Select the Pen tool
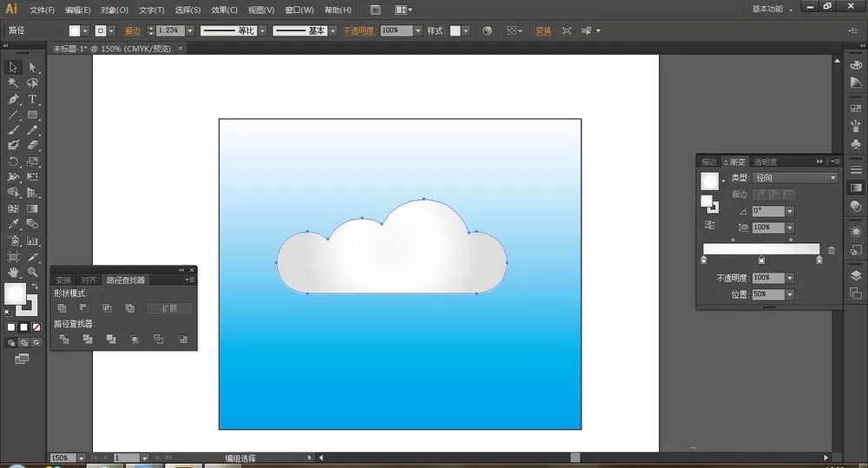868x468 pixels. point(13,99)
